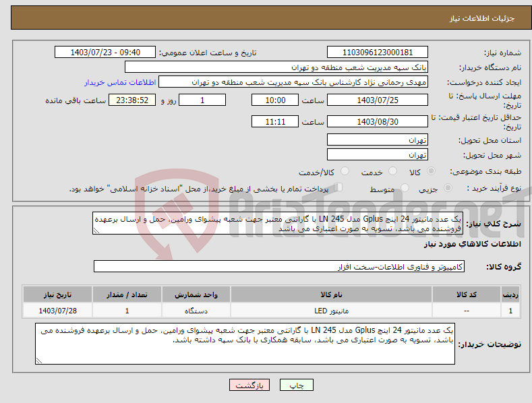Click the توضیحات خریدار notes textarea
The height and width of the screenshot is (403, 532).
point(245,344)
